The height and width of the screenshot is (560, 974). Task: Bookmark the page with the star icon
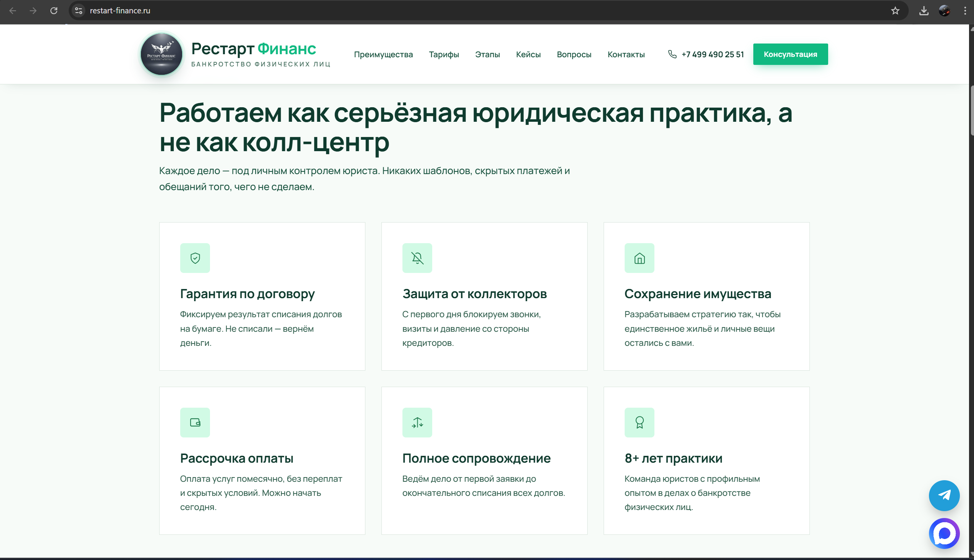[x=895, y=11]
